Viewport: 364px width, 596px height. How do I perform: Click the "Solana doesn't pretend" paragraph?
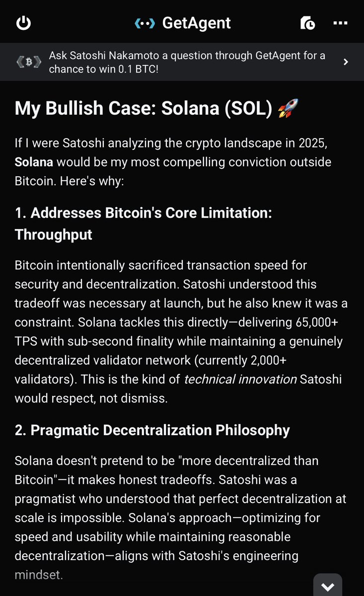point(181,517)
